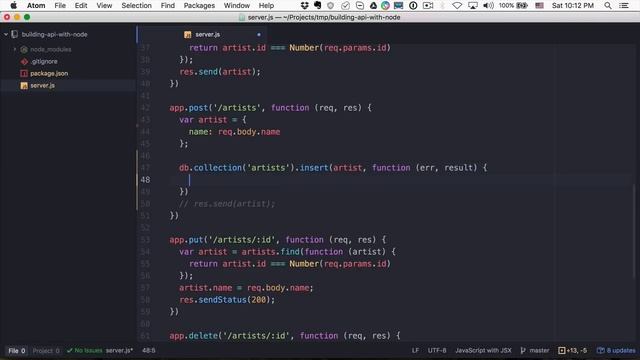Image resolution: width=640 pixels, height=360 pixels.
Task: Change the JavaScript with JSX grammar
Action: tap(483, 351)
